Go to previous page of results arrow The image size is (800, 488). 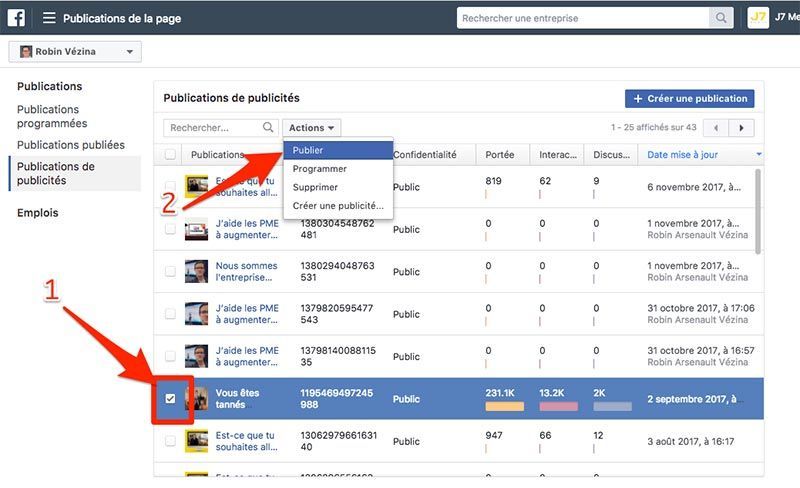tap(716, 128)
